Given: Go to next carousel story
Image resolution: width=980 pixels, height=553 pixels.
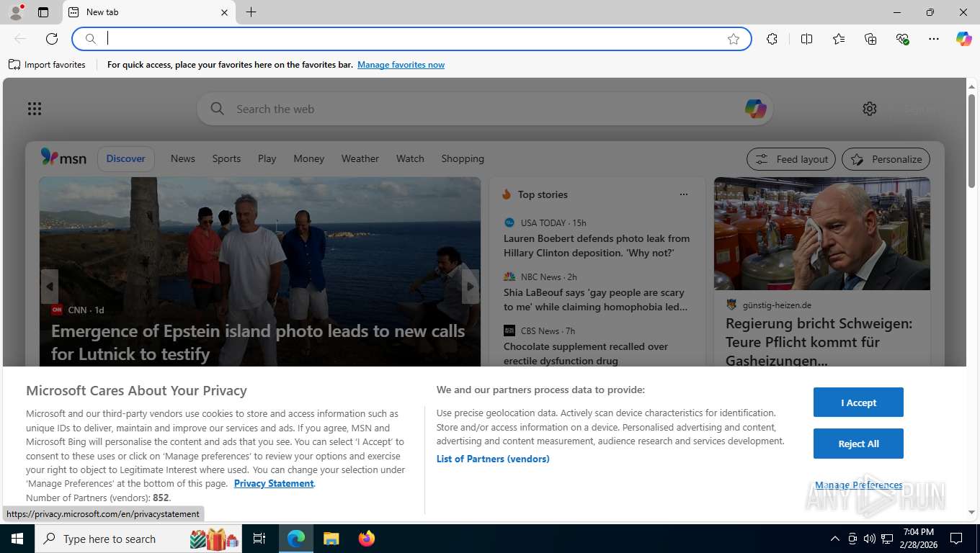Looking at the screenshot, I should point(471,287).
